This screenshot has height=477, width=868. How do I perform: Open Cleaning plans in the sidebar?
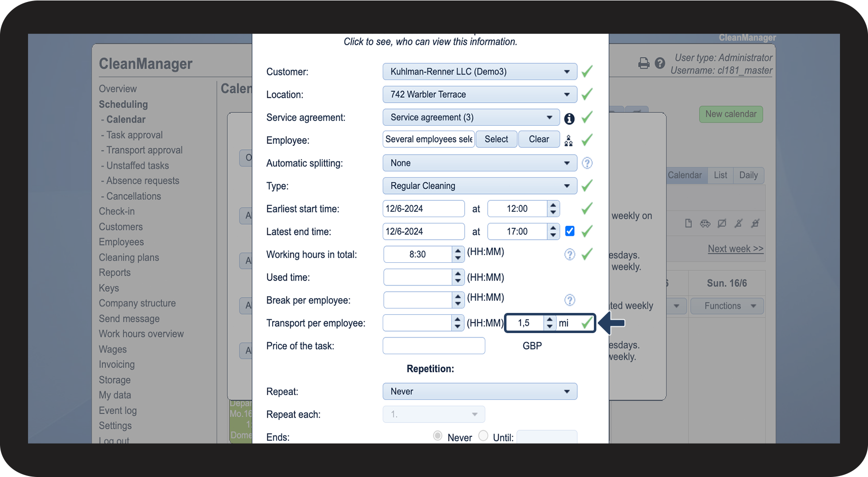click(129, 257)
